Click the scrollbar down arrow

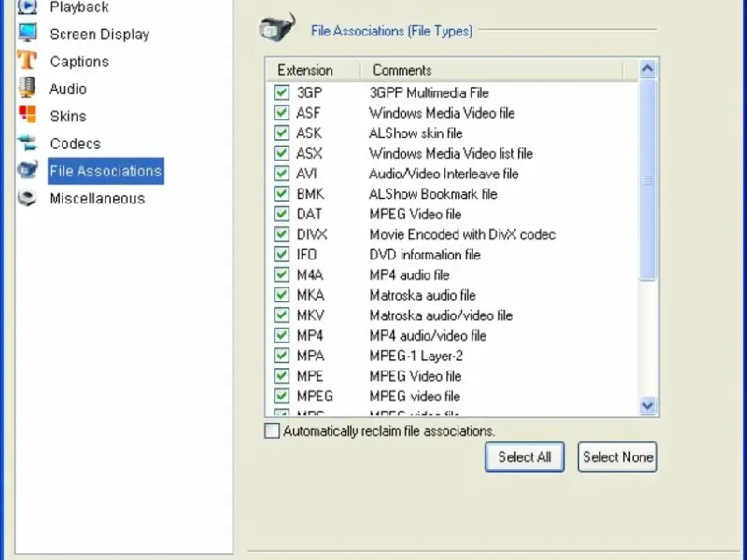(647, 406)
